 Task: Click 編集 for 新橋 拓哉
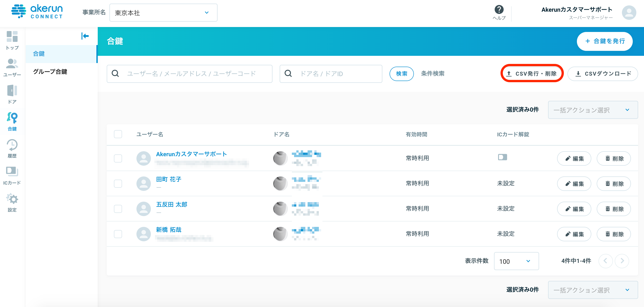[574, 234]
